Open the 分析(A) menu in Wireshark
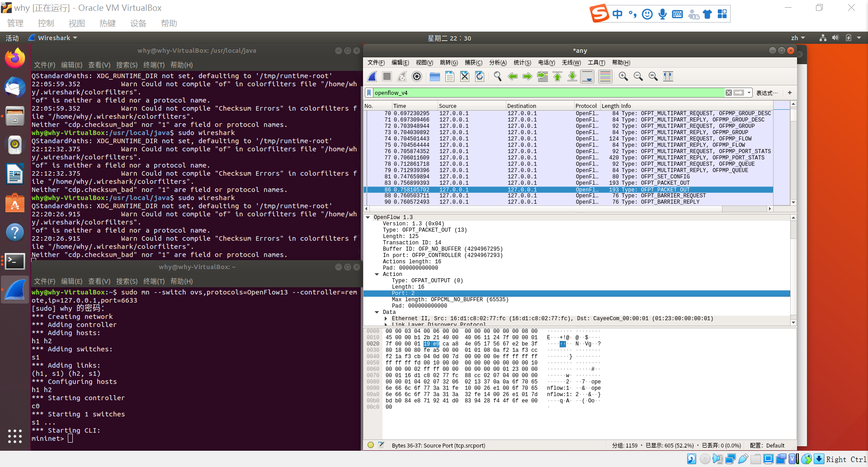Viewport: 868px width, 467px height. coord(498,63)
